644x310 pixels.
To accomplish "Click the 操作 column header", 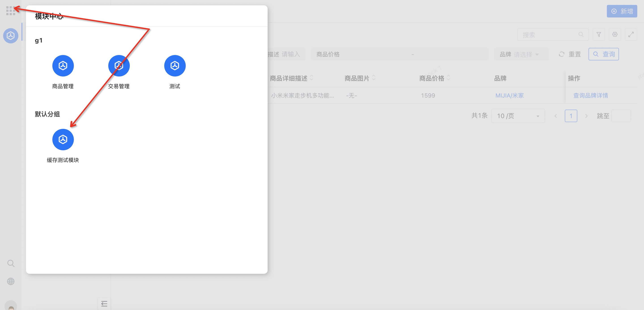I will [x=574, y=78].
